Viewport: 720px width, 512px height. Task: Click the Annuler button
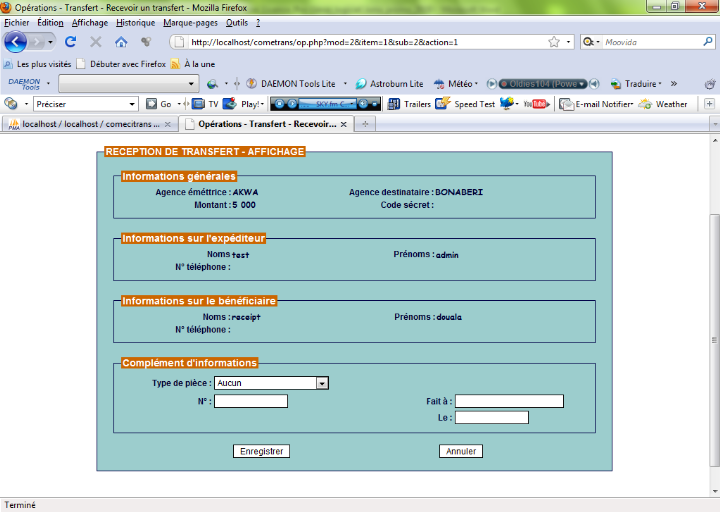(x=460, y=451)
